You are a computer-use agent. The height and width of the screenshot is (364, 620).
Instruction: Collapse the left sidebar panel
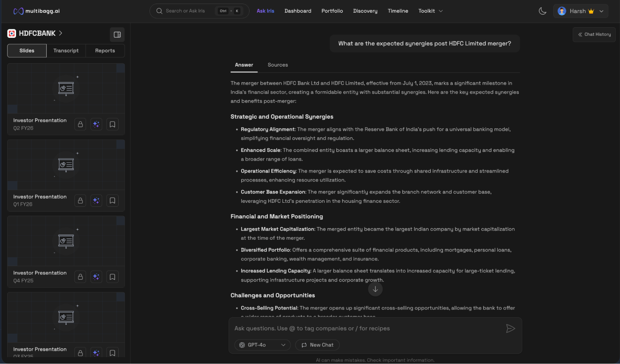(117, 34)
